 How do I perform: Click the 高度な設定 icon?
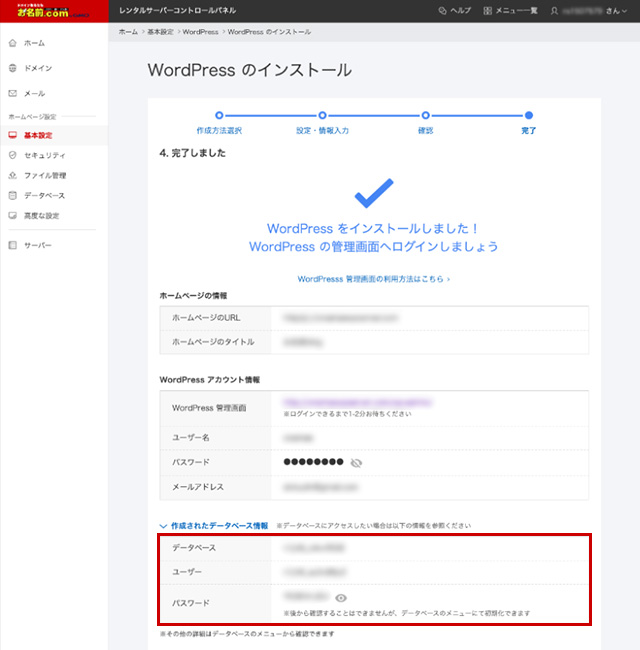pos(13,216)
